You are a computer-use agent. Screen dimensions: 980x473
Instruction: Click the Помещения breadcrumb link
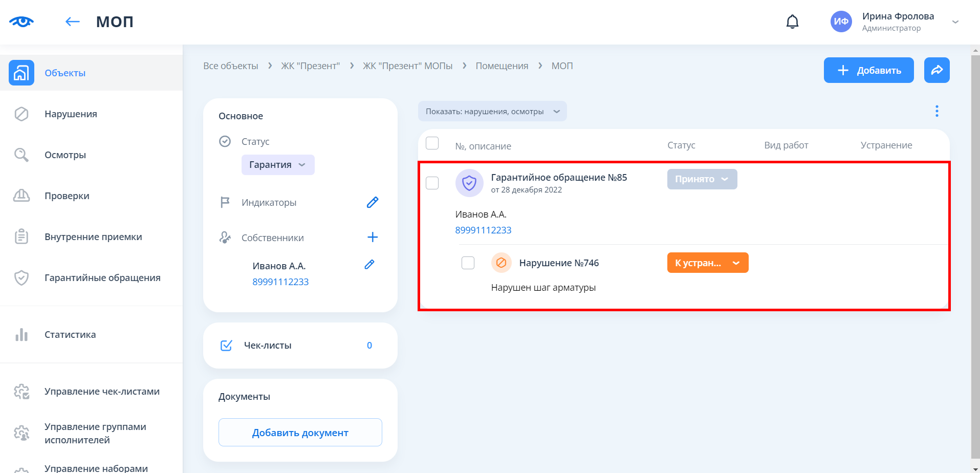502,66
